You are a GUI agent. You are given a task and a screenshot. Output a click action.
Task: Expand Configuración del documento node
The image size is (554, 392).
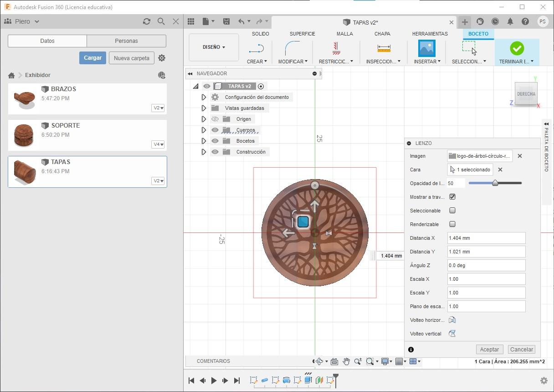(x=204, y=97)
